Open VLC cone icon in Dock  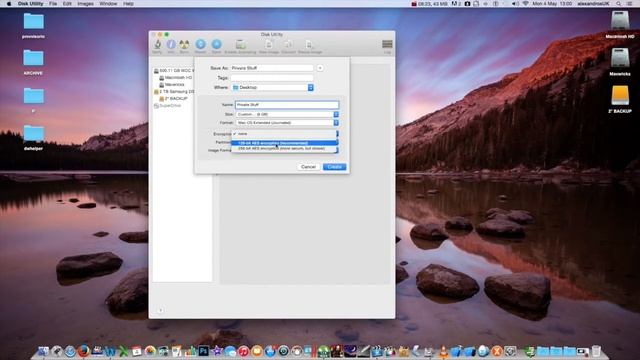[443, 351]
